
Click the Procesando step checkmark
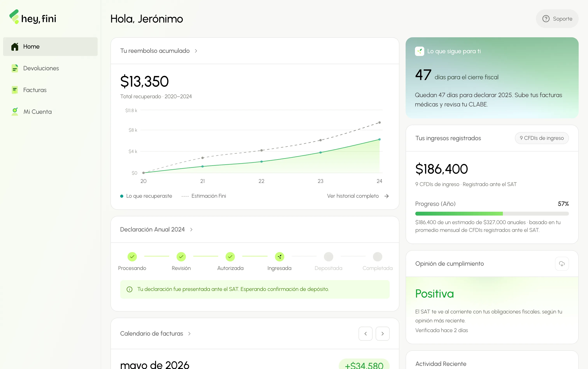tap(132, 257)
